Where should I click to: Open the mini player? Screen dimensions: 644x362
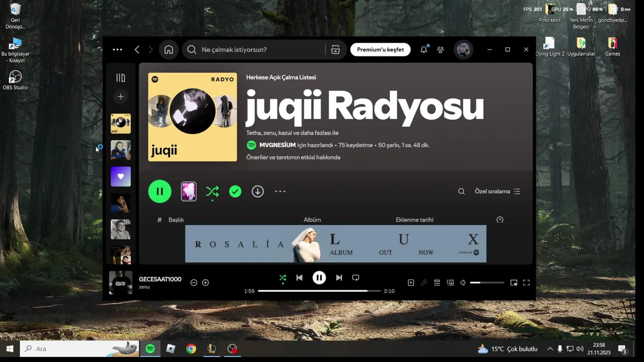(x=514, y=283)
